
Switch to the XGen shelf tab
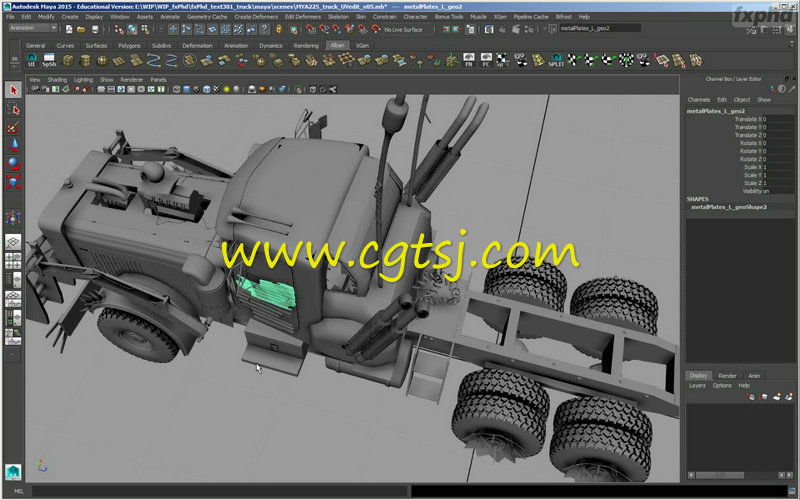362,45
